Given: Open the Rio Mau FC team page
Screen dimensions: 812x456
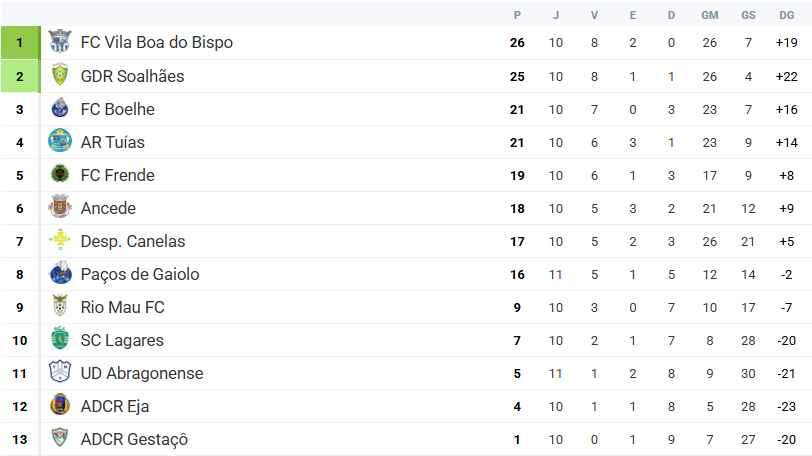Looking at the screenshot, I should click(122, 307).
